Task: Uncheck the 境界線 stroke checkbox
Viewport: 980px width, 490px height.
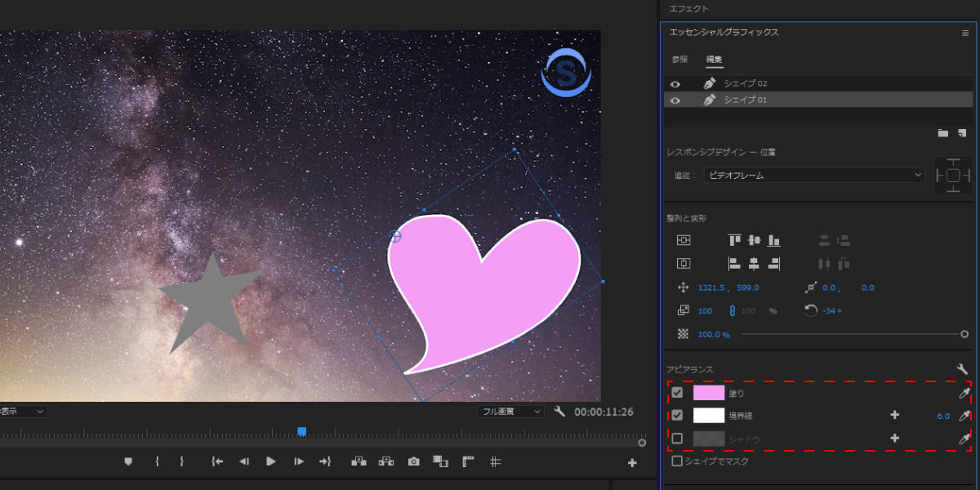Action: click(677, 415)
